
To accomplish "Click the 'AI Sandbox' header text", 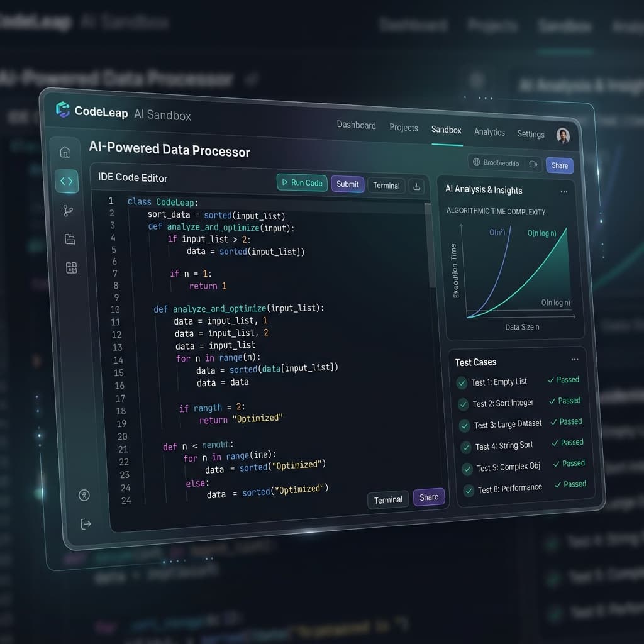I will 163,115.
